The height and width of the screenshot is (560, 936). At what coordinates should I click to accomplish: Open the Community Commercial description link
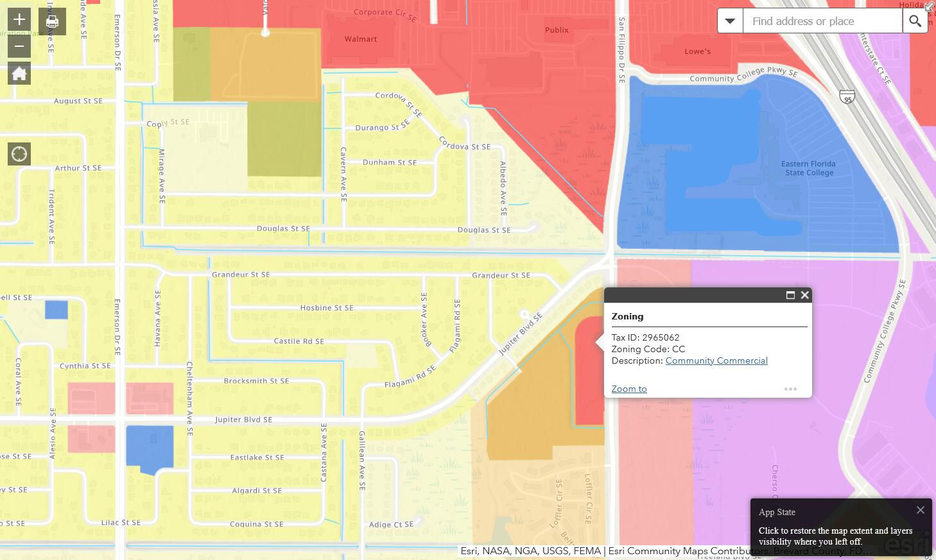[x=716, y=361]
